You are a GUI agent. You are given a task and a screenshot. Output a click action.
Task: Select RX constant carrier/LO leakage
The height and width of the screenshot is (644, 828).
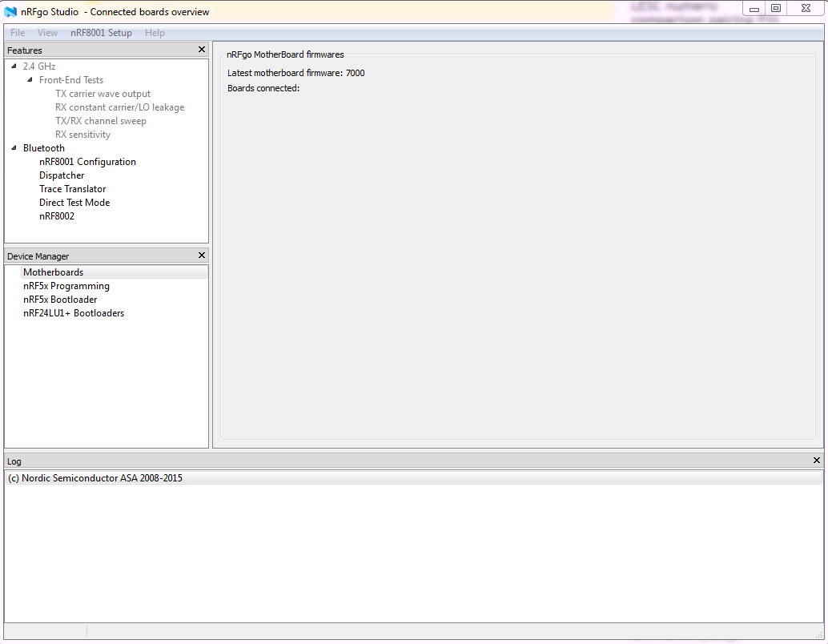click(120, 107)
